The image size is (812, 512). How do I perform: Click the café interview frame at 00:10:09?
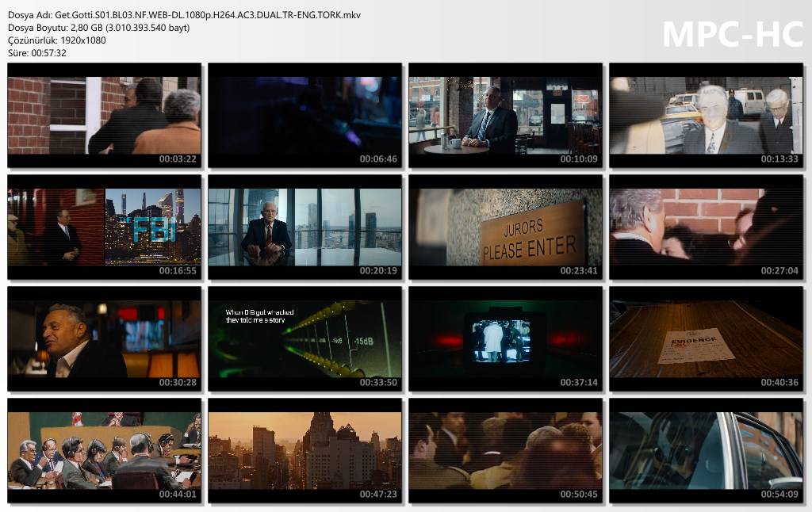505,116
